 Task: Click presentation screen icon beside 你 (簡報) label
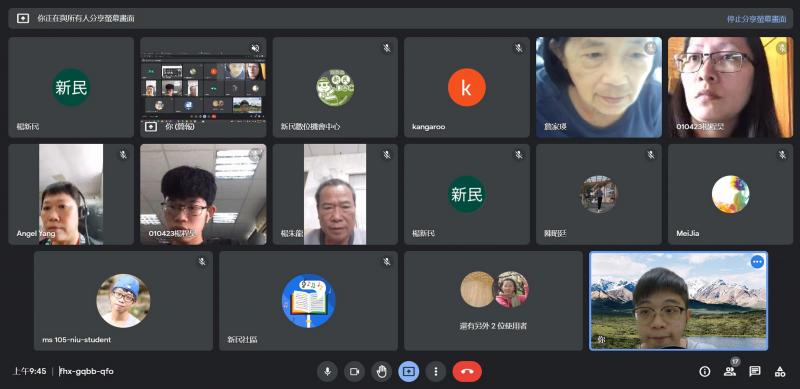151,126
